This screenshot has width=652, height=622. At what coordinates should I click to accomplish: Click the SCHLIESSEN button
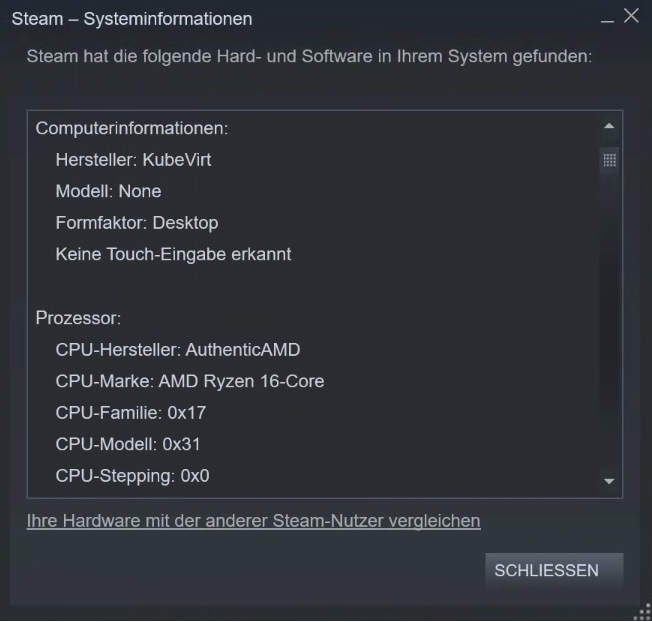tap(554, 570)
